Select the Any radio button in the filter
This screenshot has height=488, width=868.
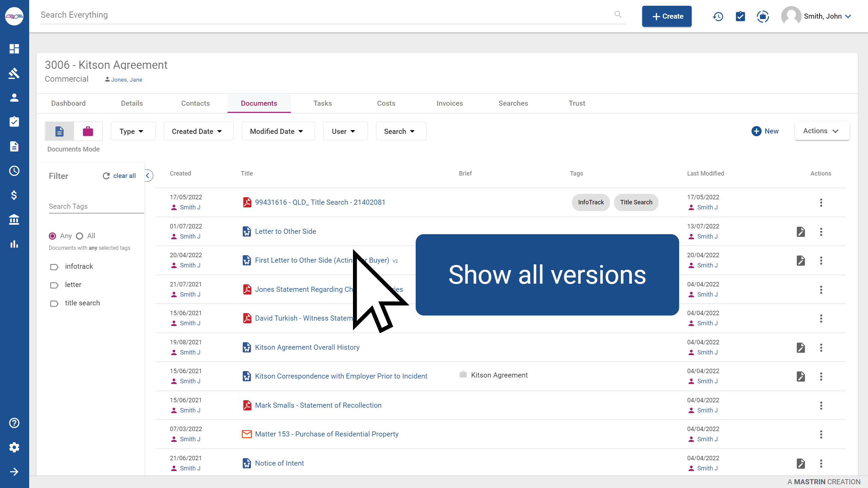pos(52,236)
